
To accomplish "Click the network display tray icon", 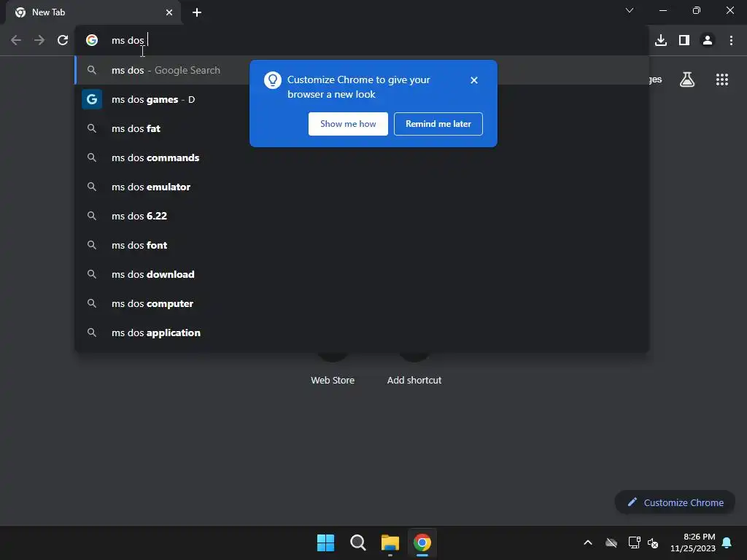I will click(x=634, y=542).
